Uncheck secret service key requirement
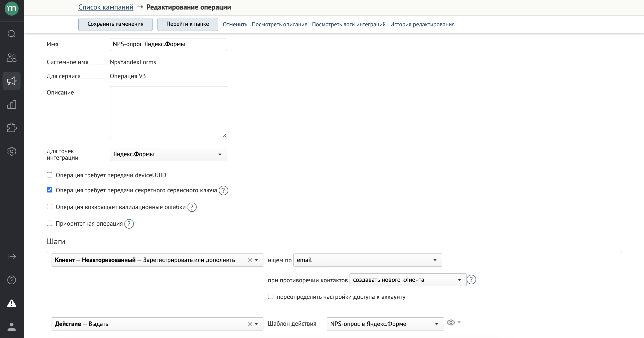This screenshot has width=644, height=338. click(x=50, y=190)
